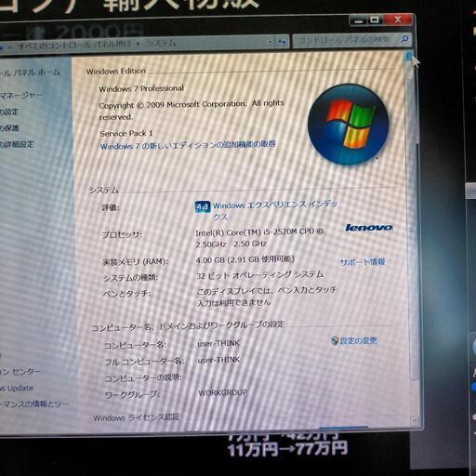This screenshot has height=476, width=476.
Task: Click the Lenovo logo
Action: coord(369,228)
